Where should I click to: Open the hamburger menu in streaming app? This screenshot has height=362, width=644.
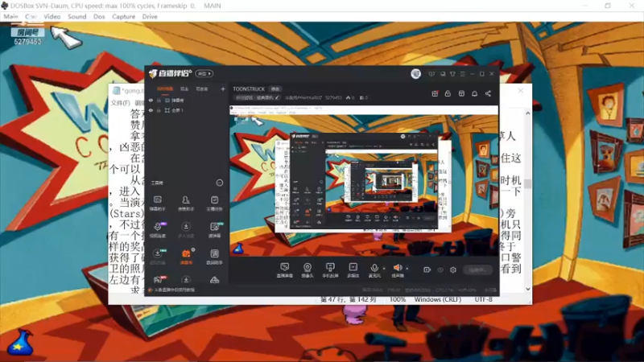[462, 74]
